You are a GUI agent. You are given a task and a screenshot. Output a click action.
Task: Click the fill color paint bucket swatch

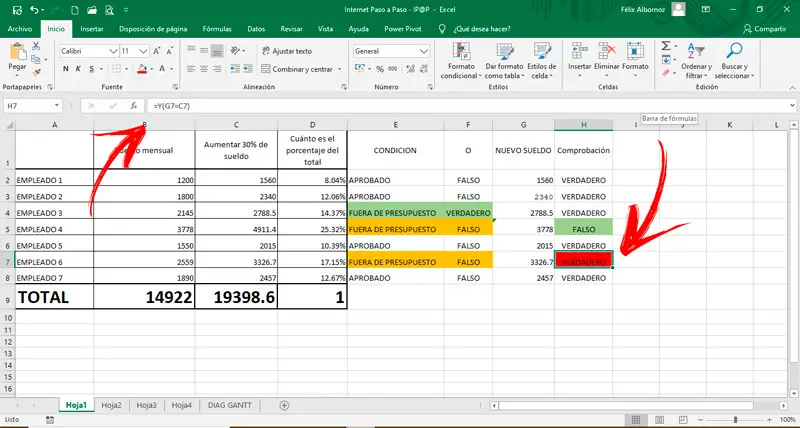point(142,69)
